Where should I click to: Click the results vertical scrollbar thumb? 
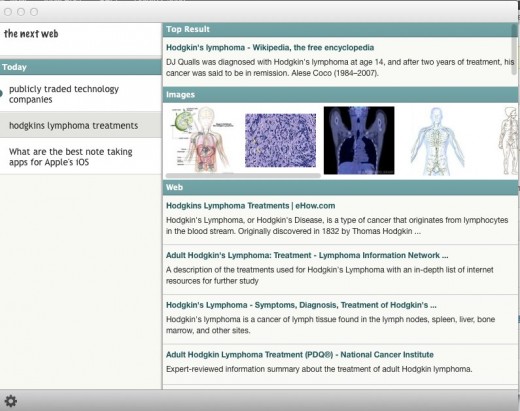pyautogui.click(x=515, y=50)
